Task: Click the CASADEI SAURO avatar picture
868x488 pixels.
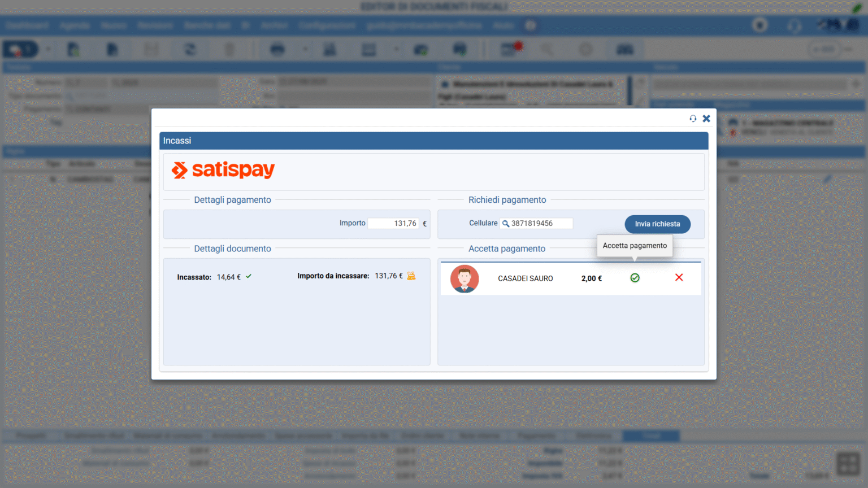Action: tap(465, 278)
